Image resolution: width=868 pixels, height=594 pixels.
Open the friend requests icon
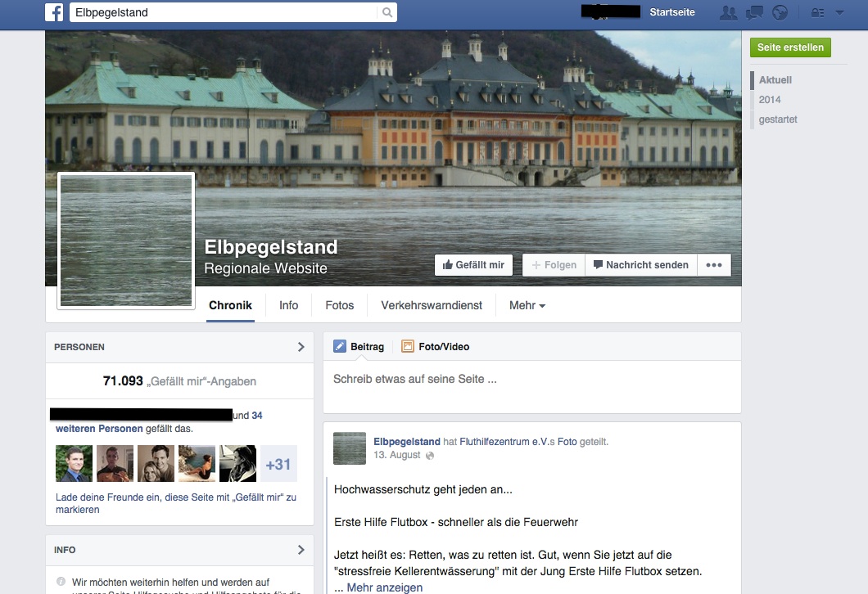tap(727, 12)
